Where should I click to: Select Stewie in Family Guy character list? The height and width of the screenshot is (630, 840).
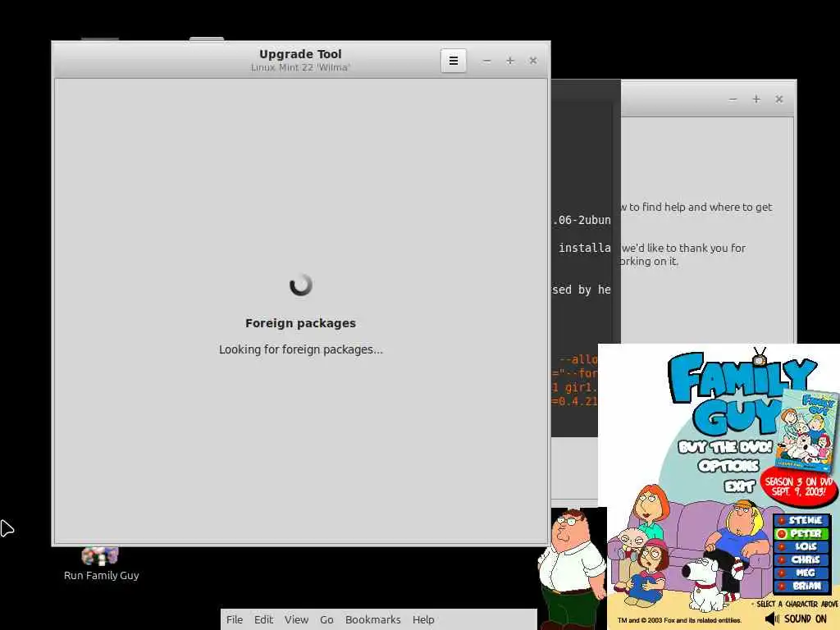coord(801,520)
